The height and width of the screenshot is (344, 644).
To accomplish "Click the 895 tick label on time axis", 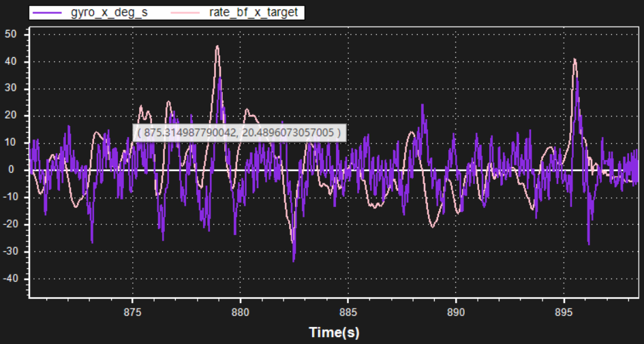I will click(x=564, y=313).
